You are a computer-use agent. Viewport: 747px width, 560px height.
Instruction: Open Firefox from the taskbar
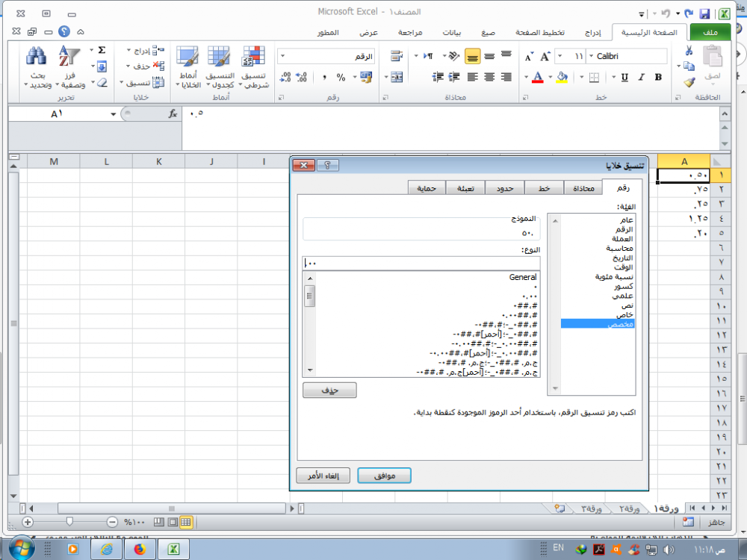coord(140,549)
